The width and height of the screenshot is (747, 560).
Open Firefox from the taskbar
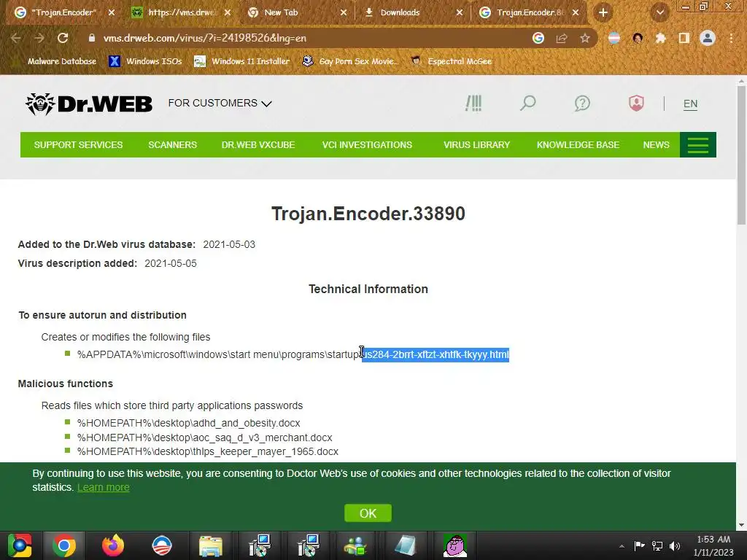[113, 545]
